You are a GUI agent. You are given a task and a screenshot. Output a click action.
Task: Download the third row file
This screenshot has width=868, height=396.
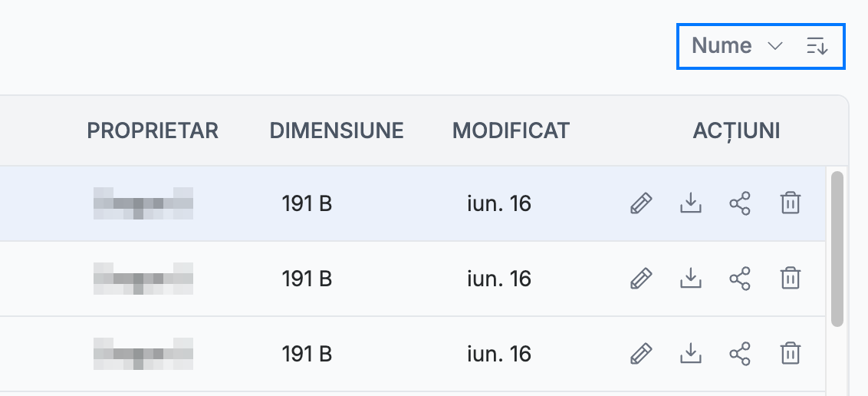coord(690,353)
